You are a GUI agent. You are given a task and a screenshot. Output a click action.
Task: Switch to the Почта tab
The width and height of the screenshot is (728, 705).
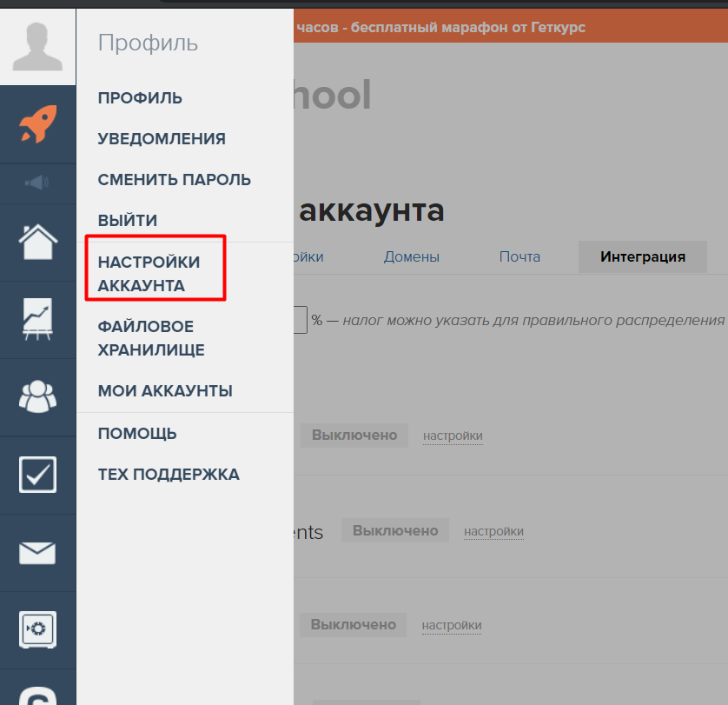[x=520, y=256]
